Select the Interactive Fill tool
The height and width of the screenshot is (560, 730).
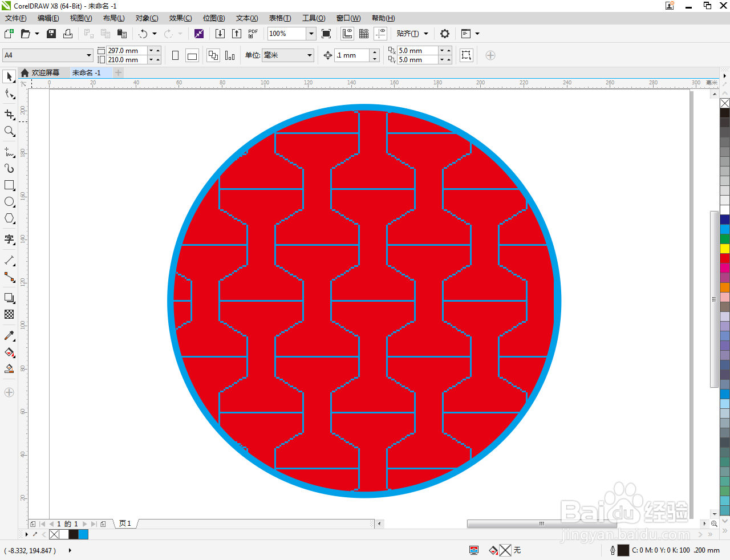tap(9, 352)
